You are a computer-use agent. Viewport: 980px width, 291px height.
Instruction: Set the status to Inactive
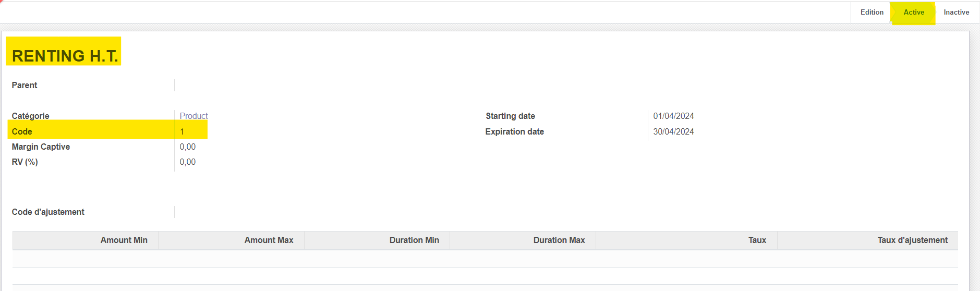pyautogui.click(x=956, y=13)
